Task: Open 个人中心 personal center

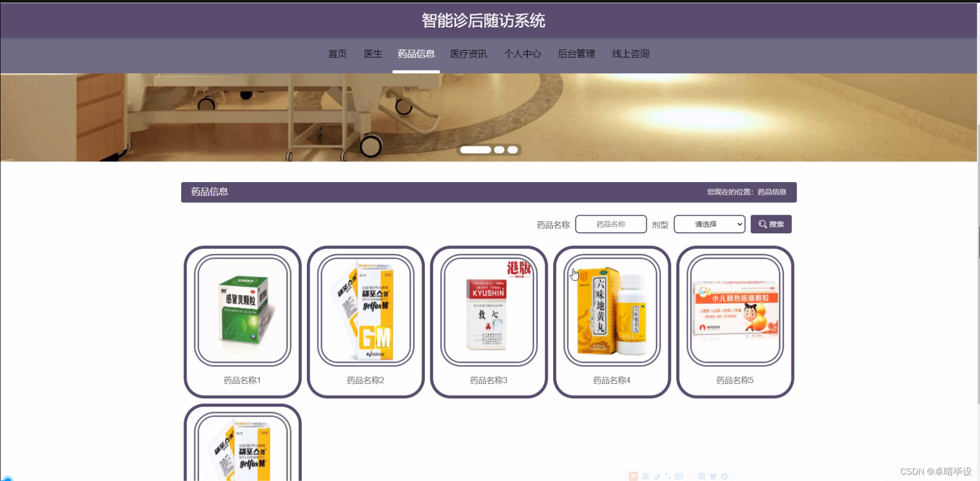Action: tap(522, 54)
